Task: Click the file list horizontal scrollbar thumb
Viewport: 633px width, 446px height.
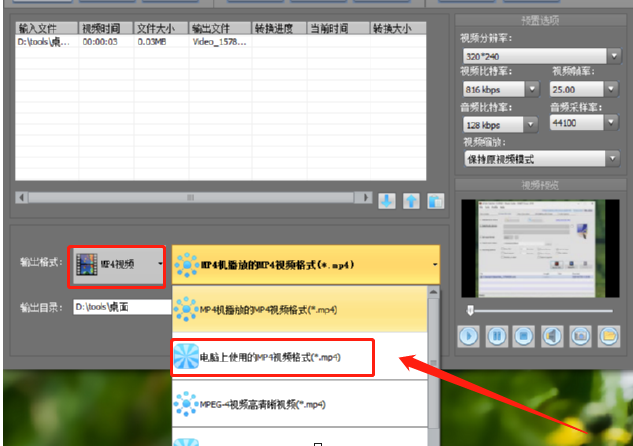Action: pos(191,197)
